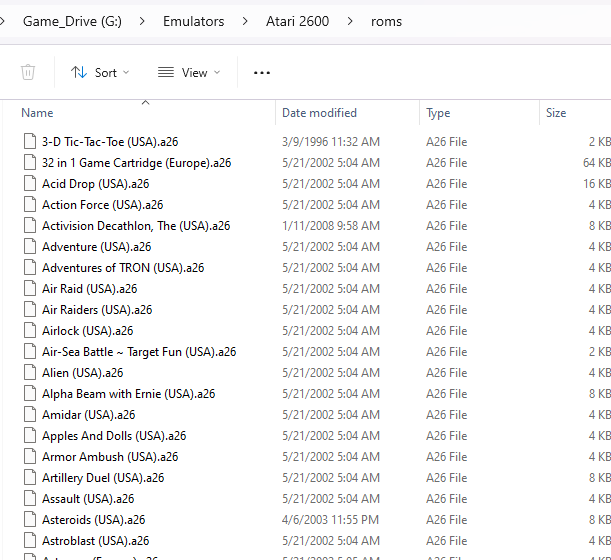Click the Delete trash can icon
Viewport: 611px width, 560px height.
coord(28,72)
